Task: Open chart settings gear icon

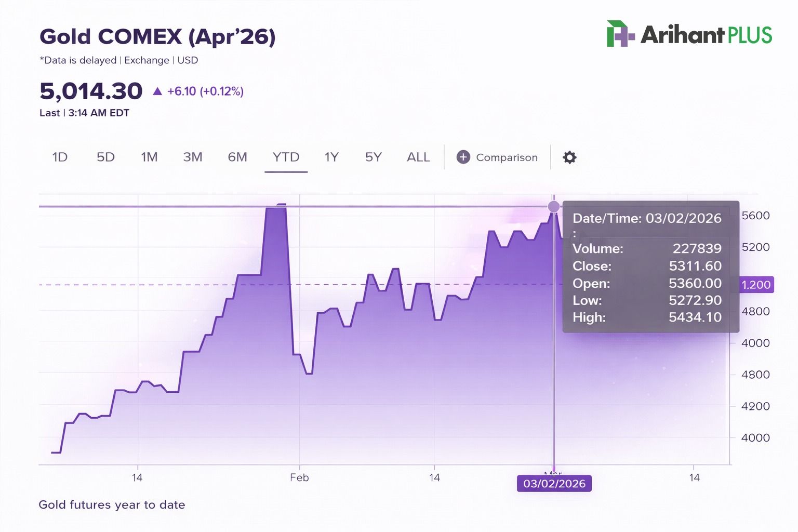Action: click(x=569, y=157)
